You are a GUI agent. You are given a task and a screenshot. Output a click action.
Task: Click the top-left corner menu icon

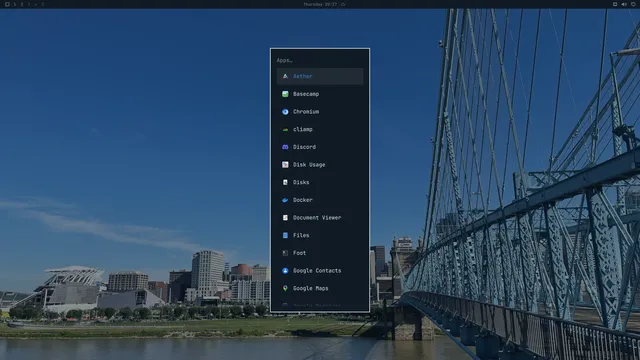(7, 4)
